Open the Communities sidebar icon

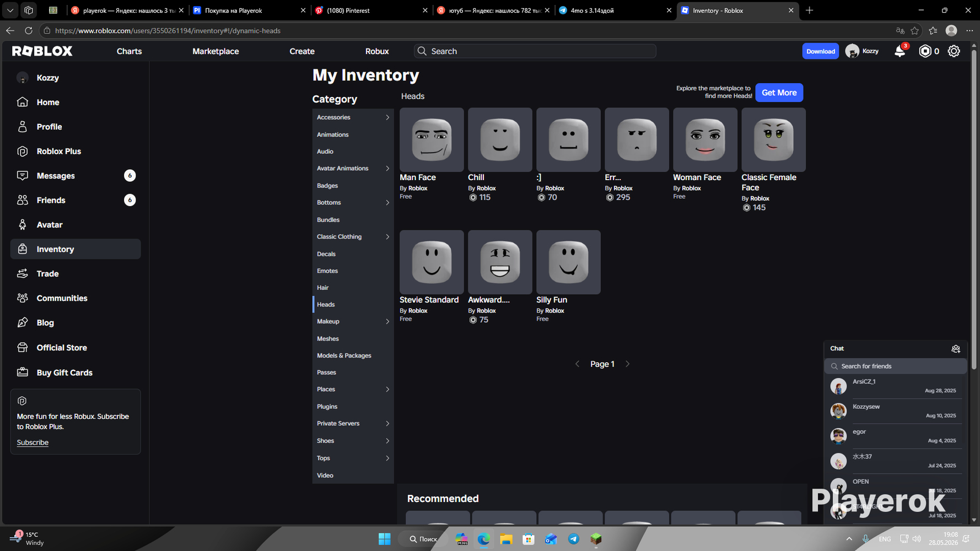coord(23,298)
